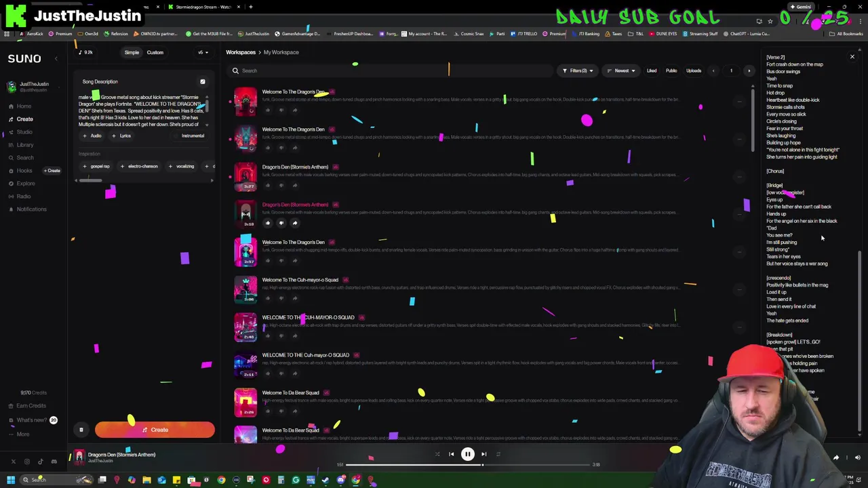Click the volume icon in player bar
This screenshot has width=868, height=488.
(857, 458)
